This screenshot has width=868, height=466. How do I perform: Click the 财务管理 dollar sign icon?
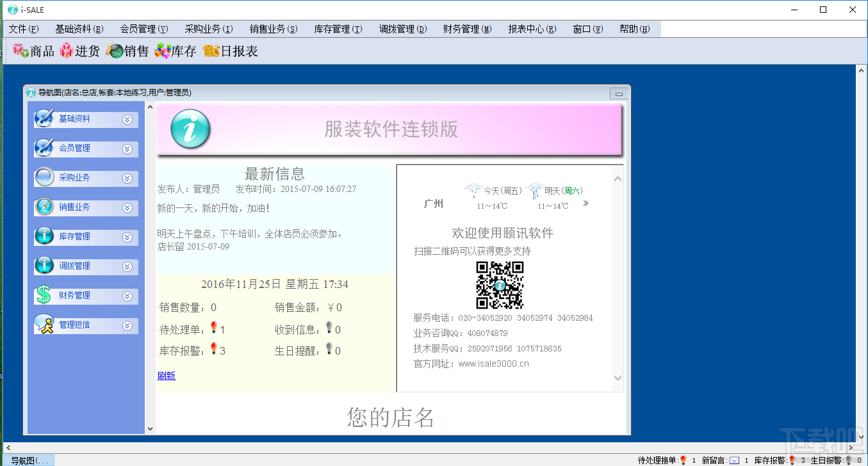click(44, 295)
